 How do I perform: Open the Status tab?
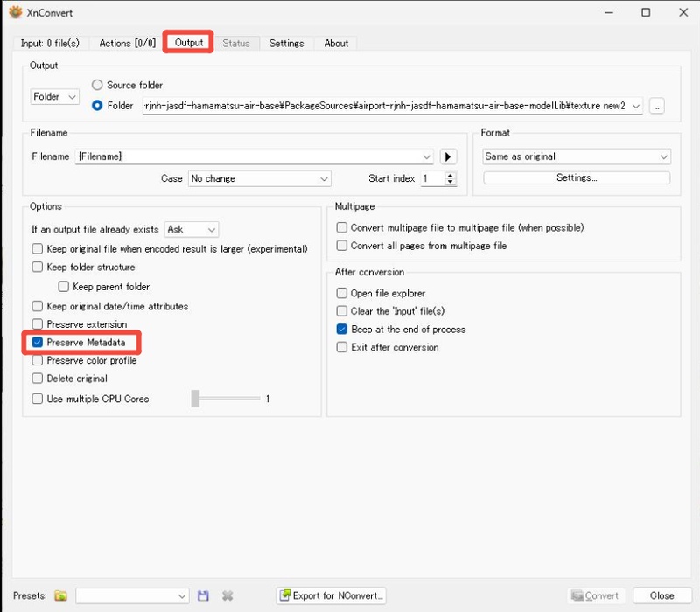pos(236,43)
